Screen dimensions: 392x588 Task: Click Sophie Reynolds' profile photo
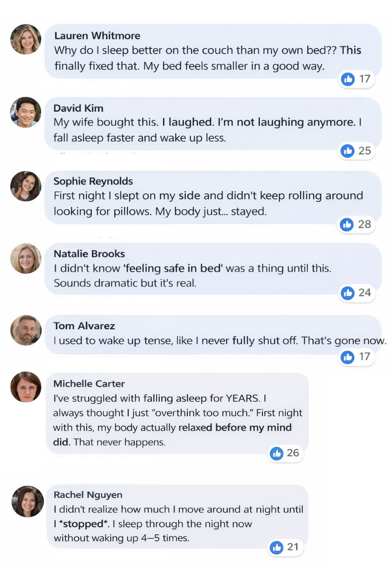[x=26, y=186]
